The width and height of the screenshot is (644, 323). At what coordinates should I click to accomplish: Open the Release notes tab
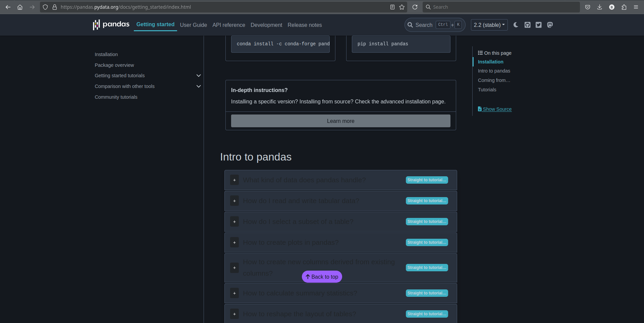pyautogui.click(x=305, y=25)
